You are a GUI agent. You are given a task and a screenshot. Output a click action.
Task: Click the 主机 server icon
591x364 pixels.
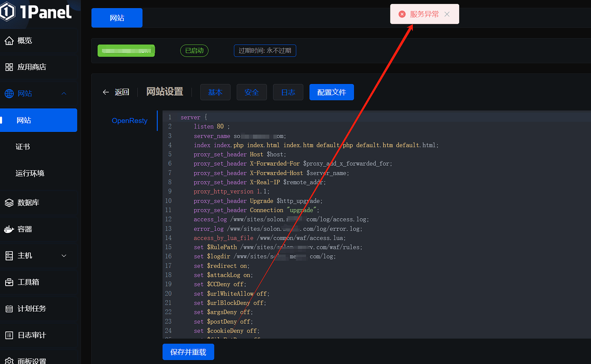[x=9, y=256]
